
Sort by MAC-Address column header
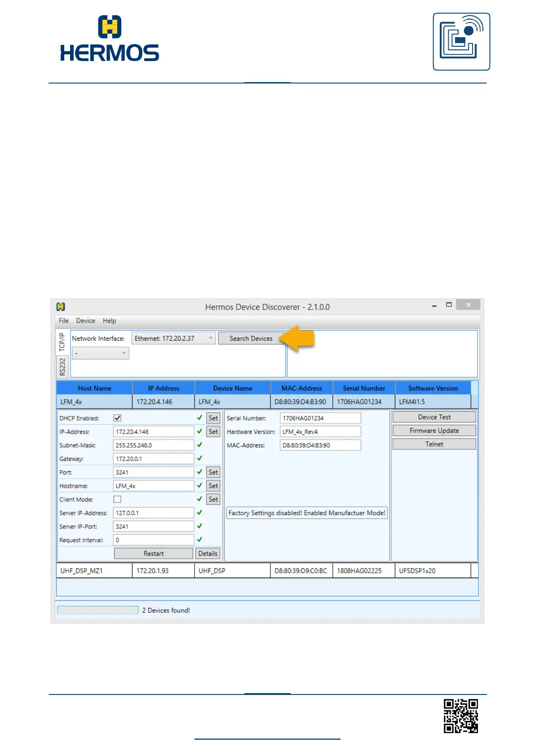click(x=302, y=388)
